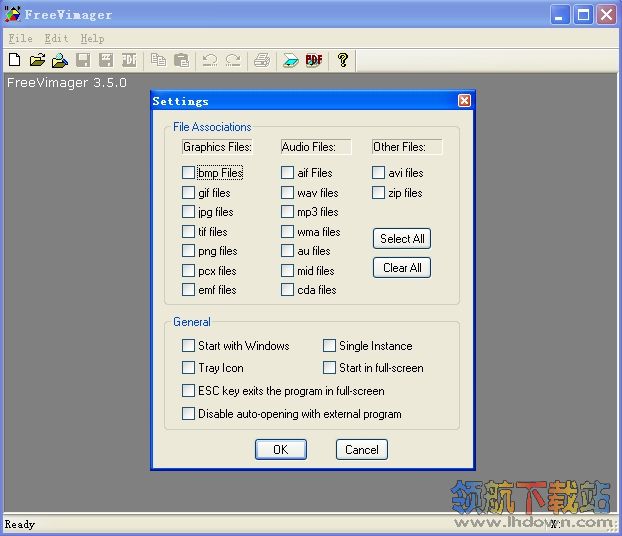622x536 pixels.
Task: Open the File menu
Action: pyautogui.click(x=21, y=38)
